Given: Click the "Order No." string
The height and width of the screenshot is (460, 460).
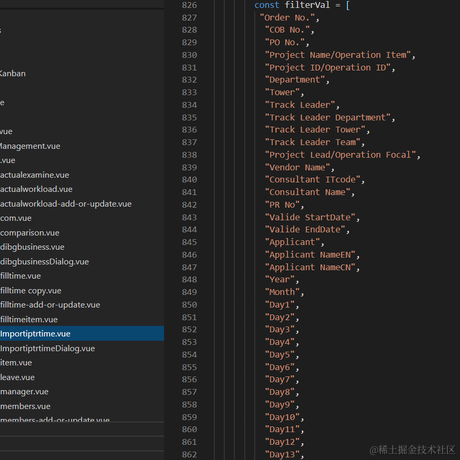Looking at the screenshot, I should click(x=287, y=18).
